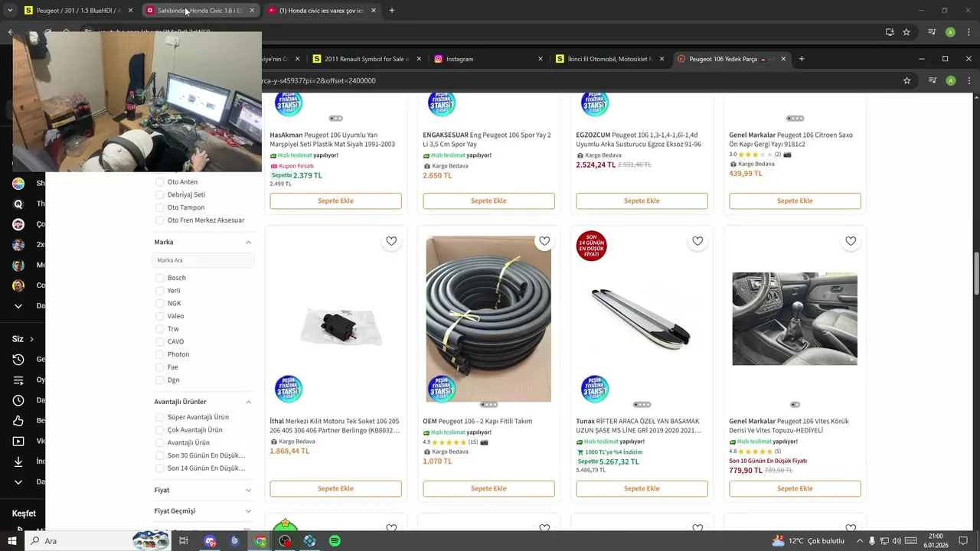Add HasAkman Marşpiyel Seti to cart
This screenshot has width=980, height=551.
click(x=335, y=201)
